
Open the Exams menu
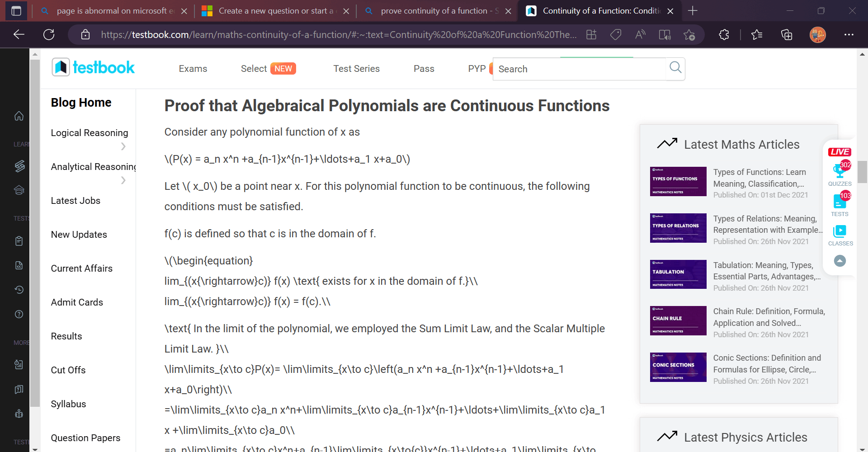point(193,69)
